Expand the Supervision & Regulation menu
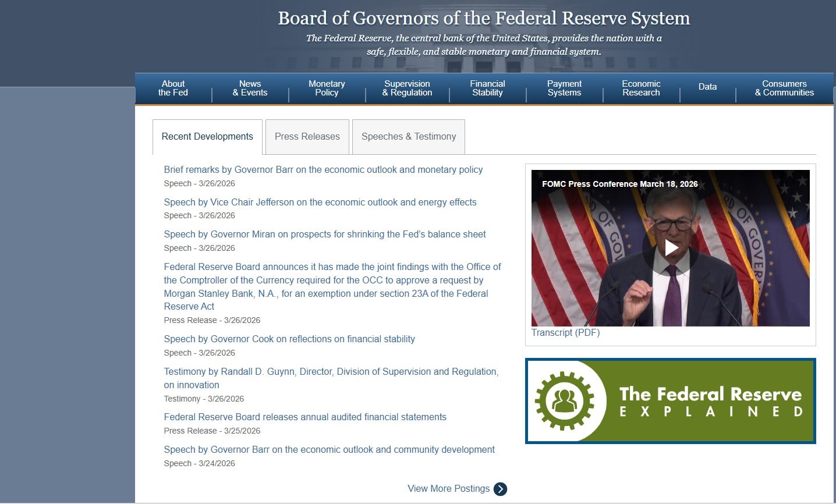Screen dimensions: 836x504 [x=407, y=88]
